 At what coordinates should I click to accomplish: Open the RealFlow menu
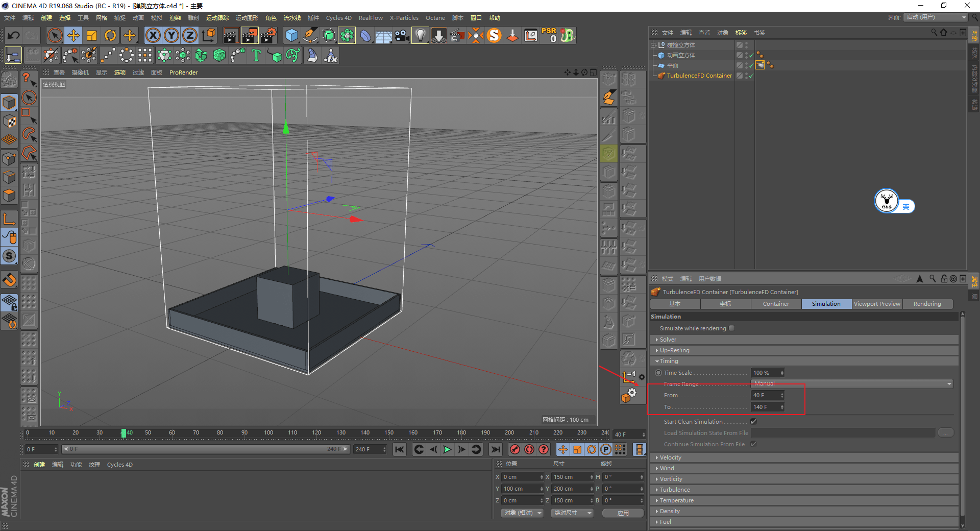[371, 18]
